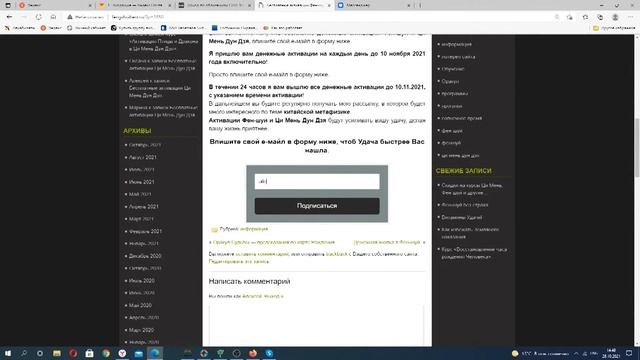Open the Апрель 2021 archive link
The width and height of the screenshot is (640, 360).
pyautogui.click(x=144, y=207)
